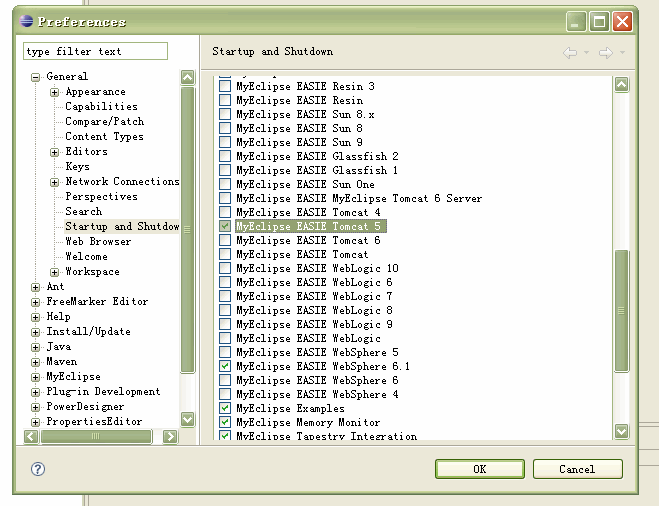The height and width of the screenshot is (506, 659).
Task: Uncheck MyEclipse Examples checkbox
Action: click(x=225, y=408)
